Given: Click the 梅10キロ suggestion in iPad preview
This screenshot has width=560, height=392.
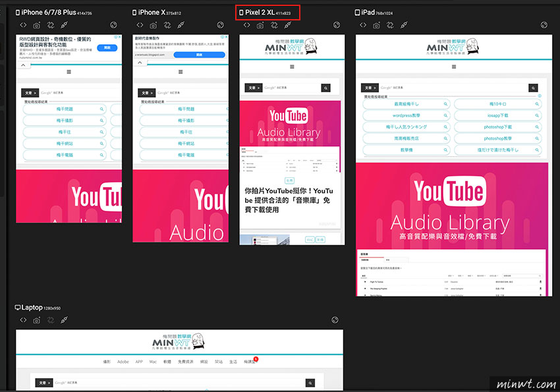Looking at the screenshot, I should pos(498,104).
